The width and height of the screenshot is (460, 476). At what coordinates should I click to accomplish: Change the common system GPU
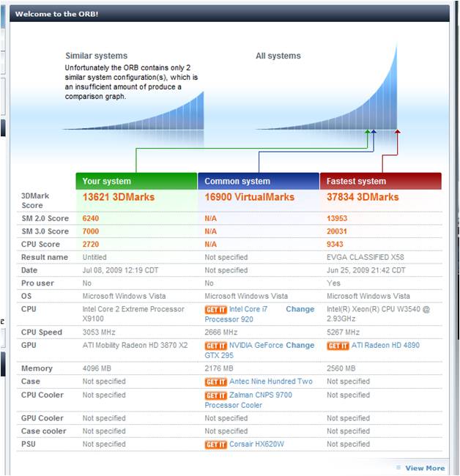pyautogui.click(x=300, y=346)
